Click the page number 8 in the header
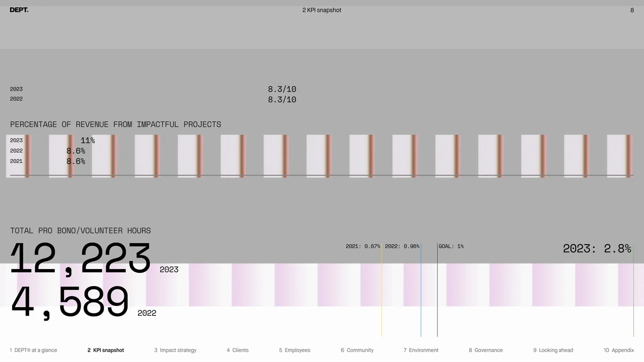The height and width of the screenshot is (362, 644). pos(632,10)
